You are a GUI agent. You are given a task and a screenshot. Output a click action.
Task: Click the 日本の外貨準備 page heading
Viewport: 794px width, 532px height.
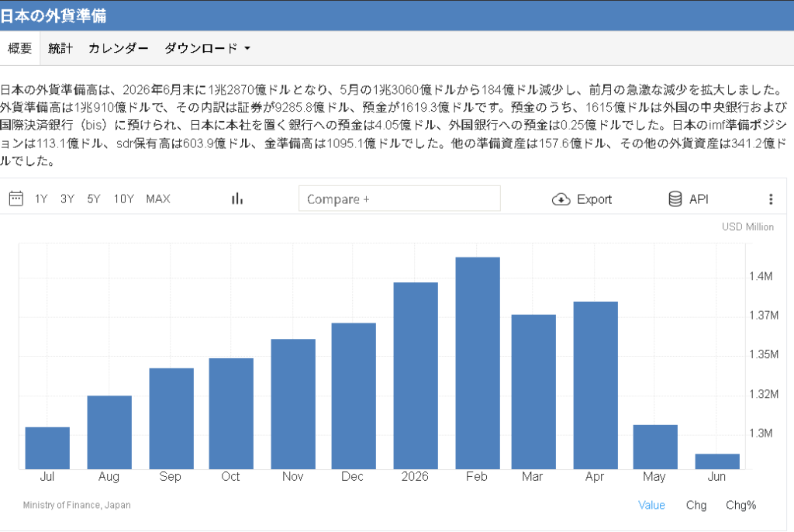click(54, 16)
